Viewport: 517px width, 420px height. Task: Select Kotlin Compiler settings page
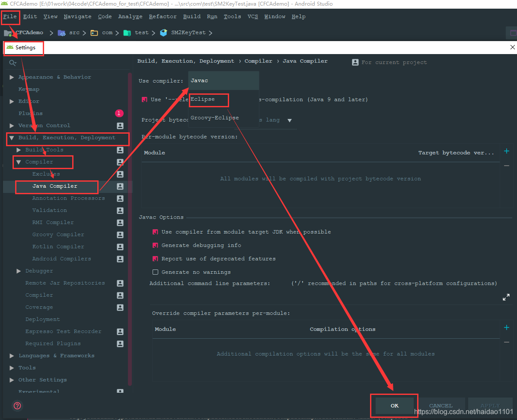point(58,247)
